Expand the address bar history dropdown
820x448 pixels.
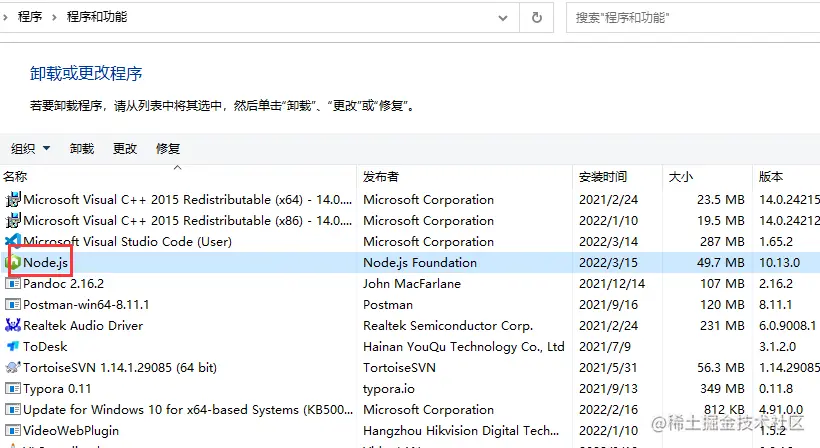(x=505, y=17)
